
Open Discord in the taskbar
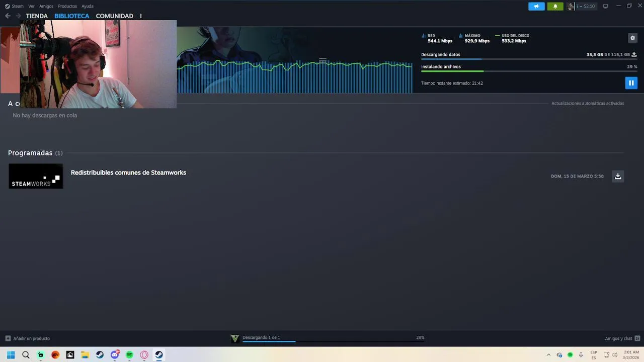pyautogui.click(x=115, y=355)
